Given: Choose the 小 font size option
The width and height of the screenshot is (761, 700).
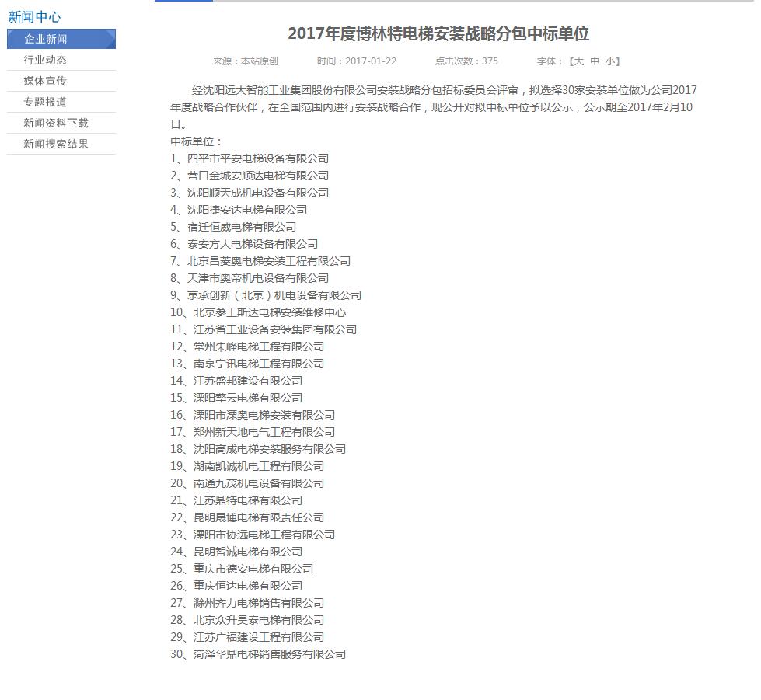Looking at the screenshot, I should (610, 61).
